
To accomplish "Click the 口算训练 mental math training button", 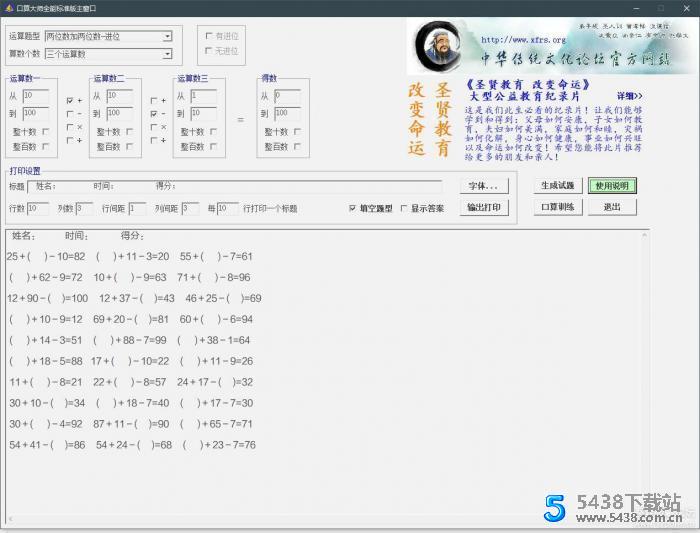I will [557, 207].
